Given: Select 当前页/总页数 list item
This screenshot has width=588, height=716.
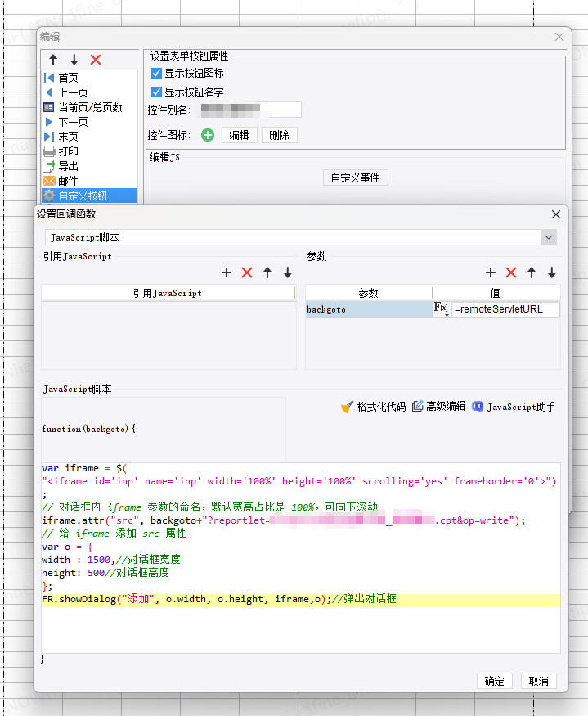Looking at the screenshot, I should tap(90, 107).
